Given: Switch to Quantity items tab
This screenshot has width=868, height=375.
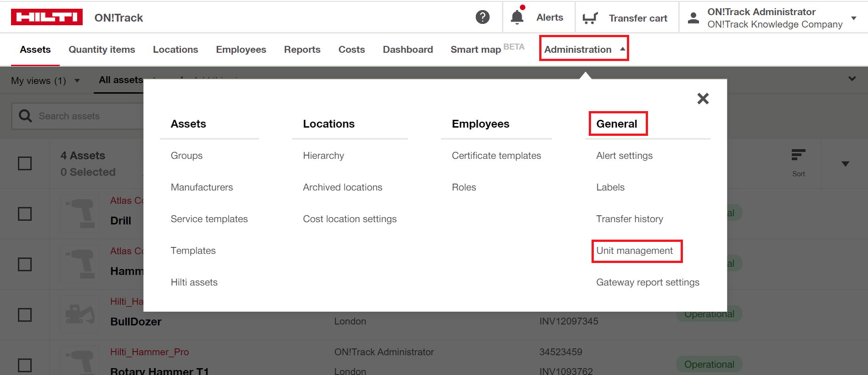Looking at the screenshot, I should pyautogui.click(x=102, y=50).
